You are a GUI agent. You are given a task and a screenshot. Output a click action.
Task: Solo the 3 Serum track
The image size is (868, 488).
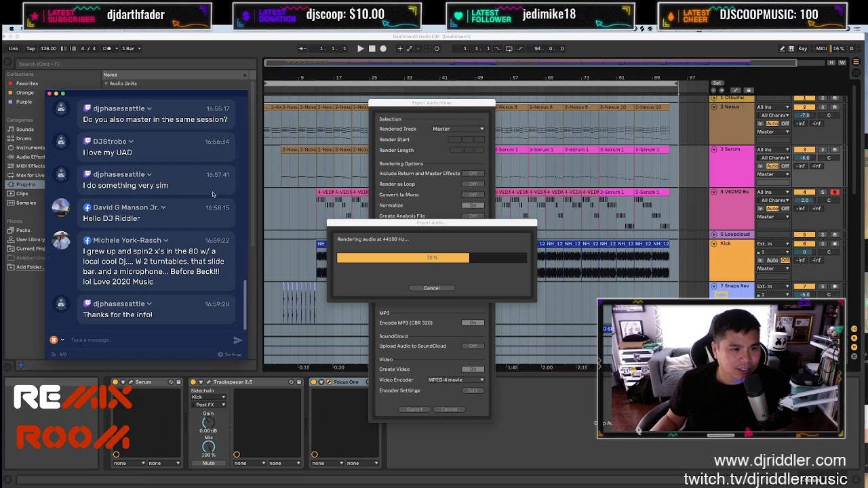click(x=823, y=150)
